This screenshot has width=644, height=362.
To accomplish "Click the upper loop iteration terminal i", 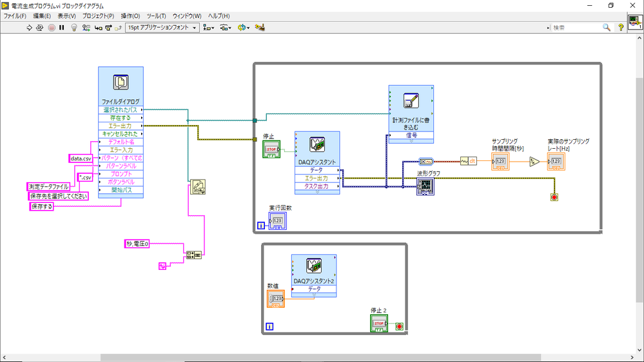I will point(261,225).
